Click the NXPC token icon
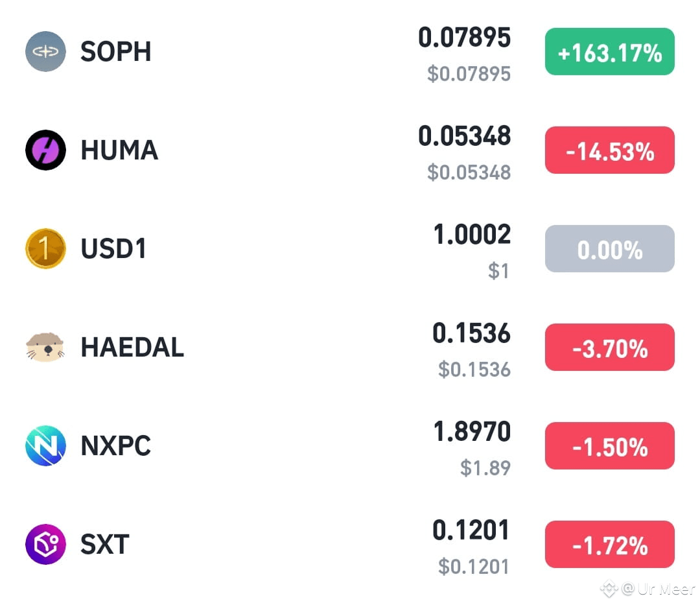The width and height of the screenshot is (700, 605). [45, 445]
